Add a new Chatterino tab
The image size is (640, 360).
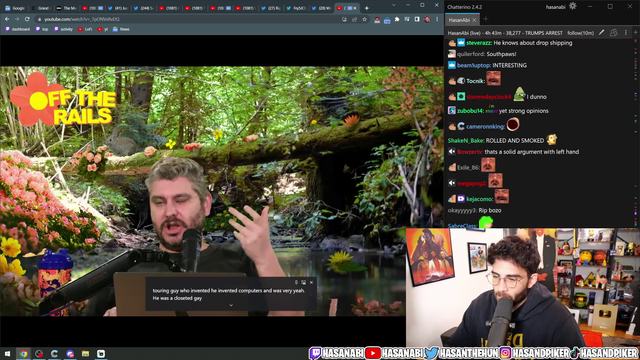tap(486, 19)
